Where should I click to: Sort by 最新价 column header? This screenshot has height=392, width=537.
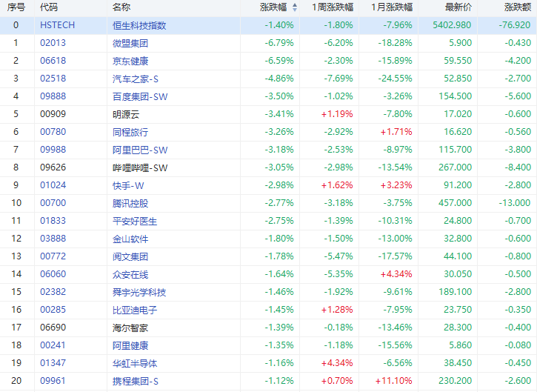[x=458, y=7]
